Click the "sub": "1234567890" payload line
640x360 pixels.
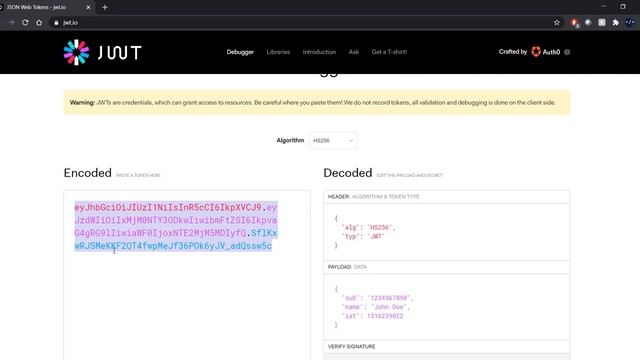pyautogui.click(x=378, y=298)
